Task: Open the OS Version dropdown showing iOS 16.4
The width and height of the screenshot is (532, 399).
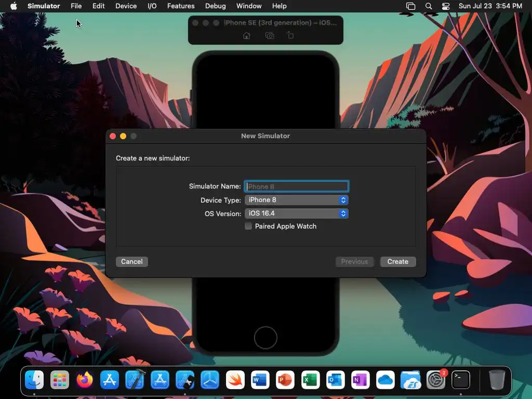Action: pyautogui.click(x=297, y=214)
